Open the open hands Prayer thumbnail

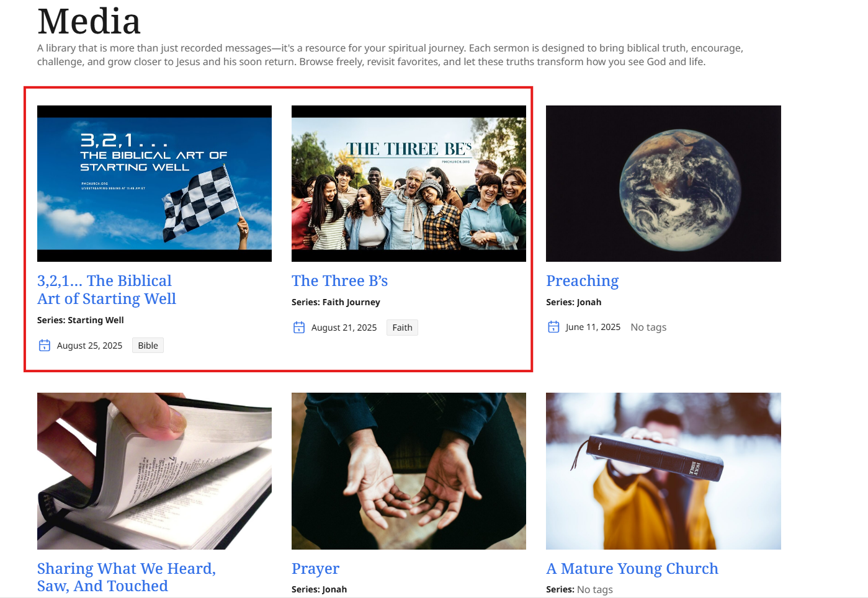[409, 471]
